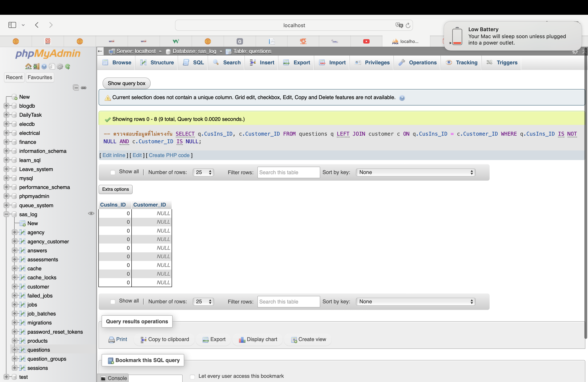Toggle the sas_log database eye icon
This screenshot has height=382, width=588.
point(91,213)
